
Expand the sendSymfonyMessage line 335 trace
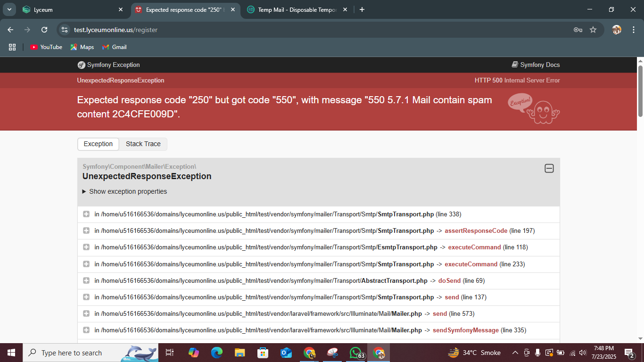[86, 330]
